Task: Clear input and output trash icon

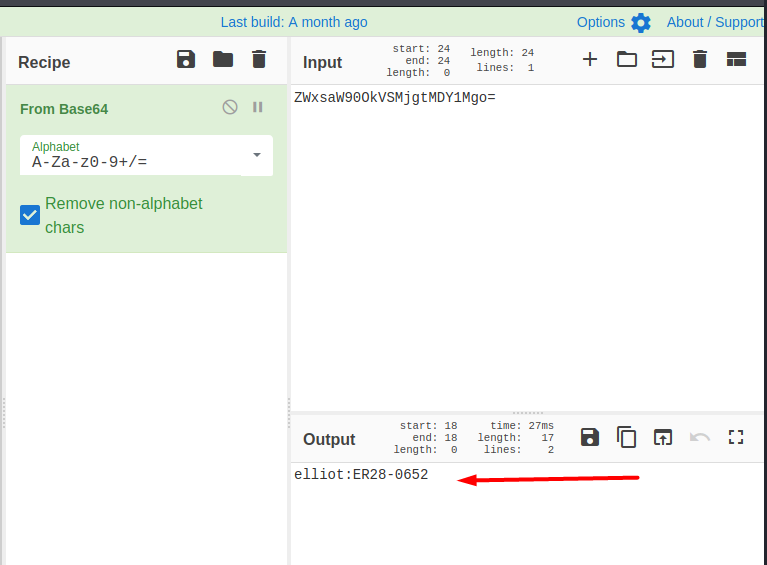Action: [700, 59]
